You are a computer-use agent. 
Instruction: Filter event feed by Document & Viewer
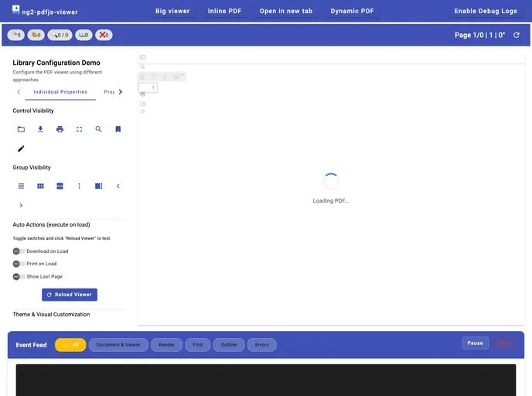pos(118,345)
